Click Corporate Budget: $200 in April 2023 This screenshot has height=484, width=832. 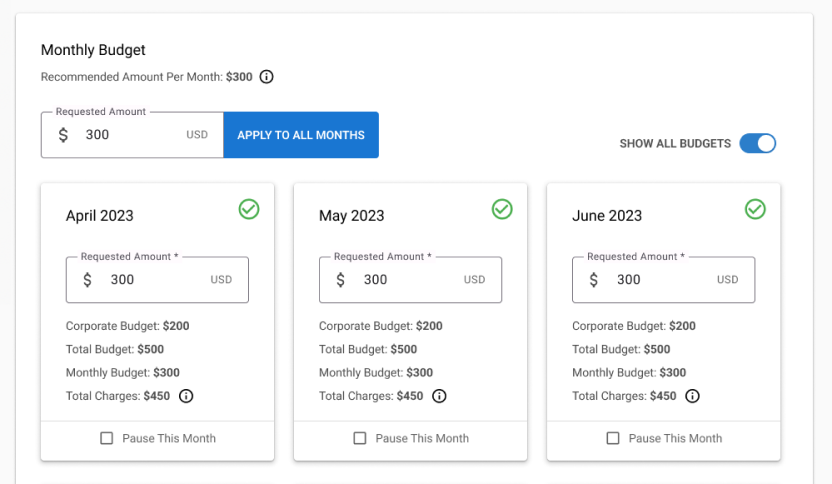pos(127,326)
